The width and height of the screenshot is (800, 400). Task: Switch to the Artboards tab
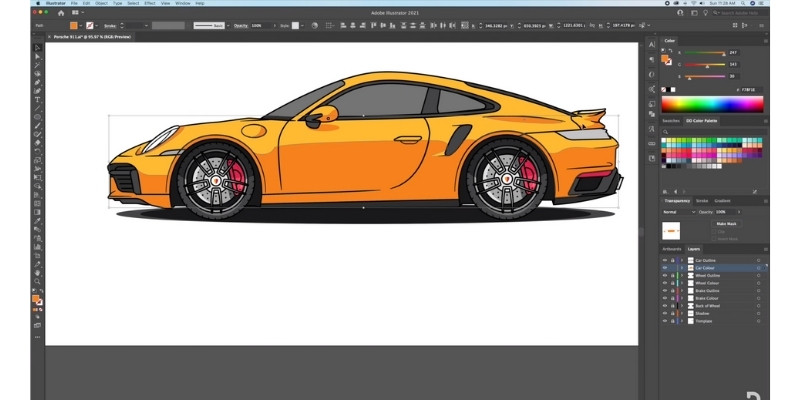click(671, 249)
